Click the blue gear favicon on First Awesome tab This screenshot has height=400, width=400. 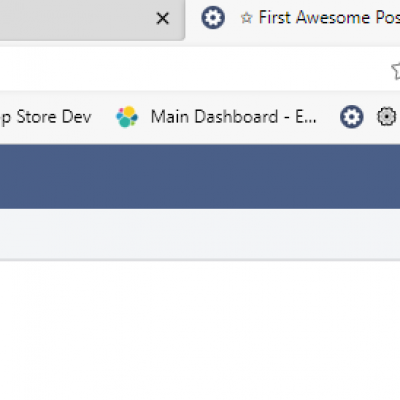[x=213, y=18]
